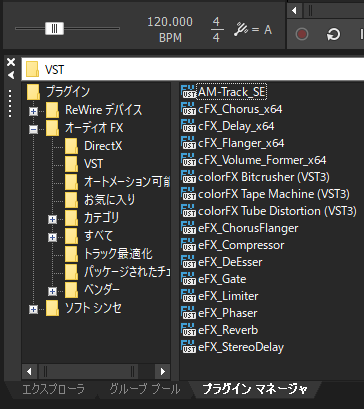Expand the すべて folder

point(52,237)
